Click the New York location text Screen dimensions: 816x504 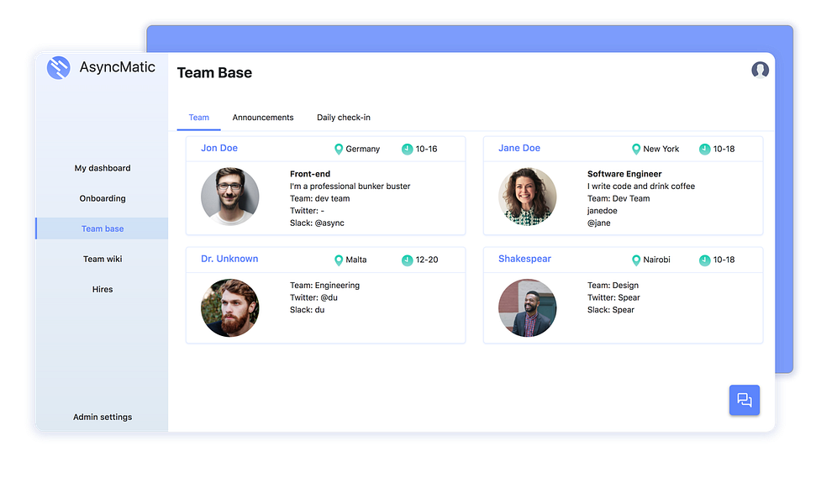click(661, 150)
